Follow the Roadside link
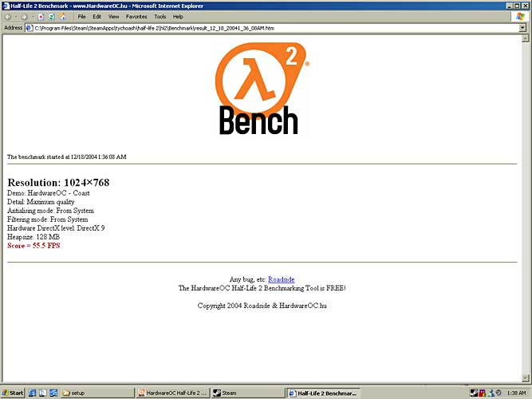The height and width of the screenshot is (399, 532). click(x=281, y=279)
